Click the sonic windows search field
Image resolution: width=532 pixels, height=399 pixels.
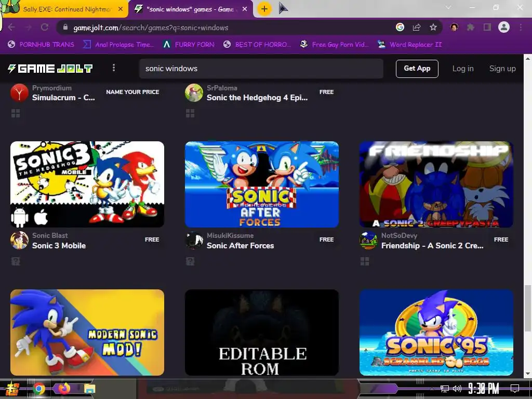pos(261,69)
